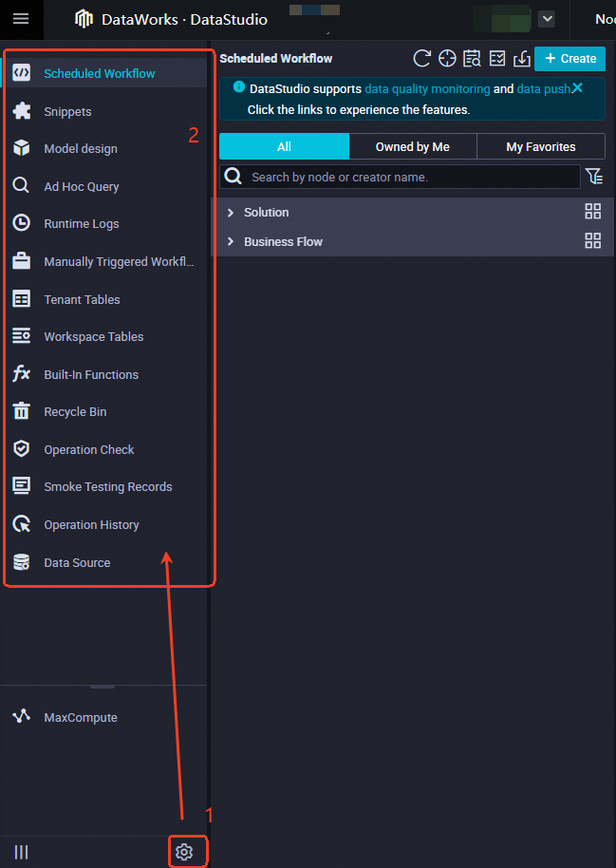
Task: Click the Recycle Bin trash icon
Action: 22,411
